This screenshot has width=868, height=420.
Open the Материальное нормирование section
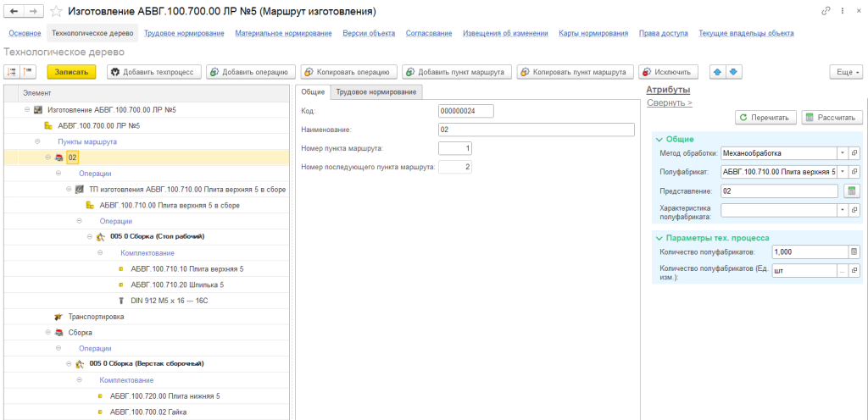tap(283, 33)
